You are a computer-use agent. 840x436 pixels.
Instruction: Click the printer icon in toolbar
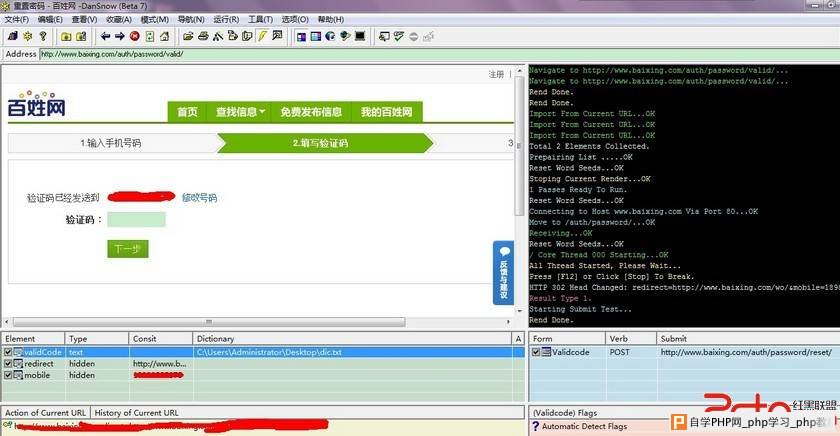[x=202, y=36]
